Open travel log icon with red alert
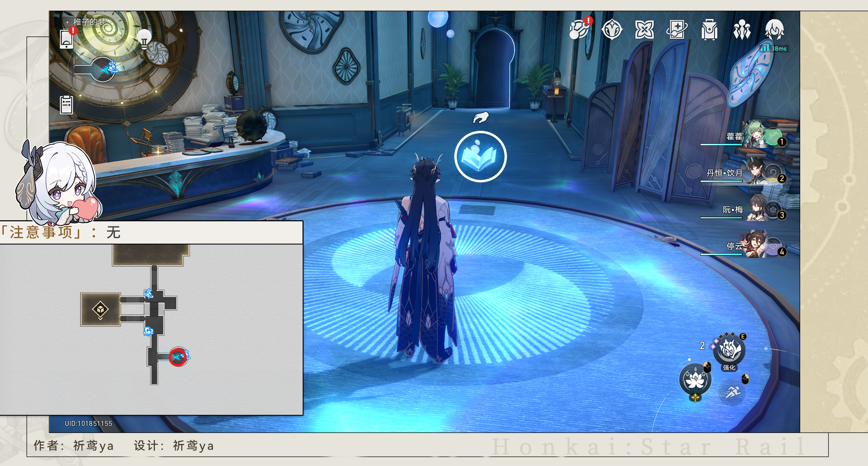The width and height of the screenshot is (868, 466). coord(579,29)
